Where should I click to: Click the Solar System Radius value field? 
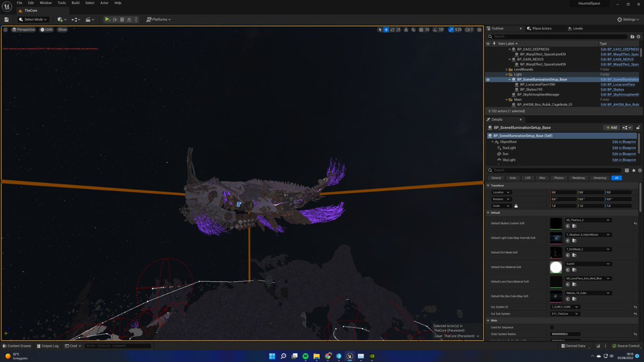coord(565,334)
